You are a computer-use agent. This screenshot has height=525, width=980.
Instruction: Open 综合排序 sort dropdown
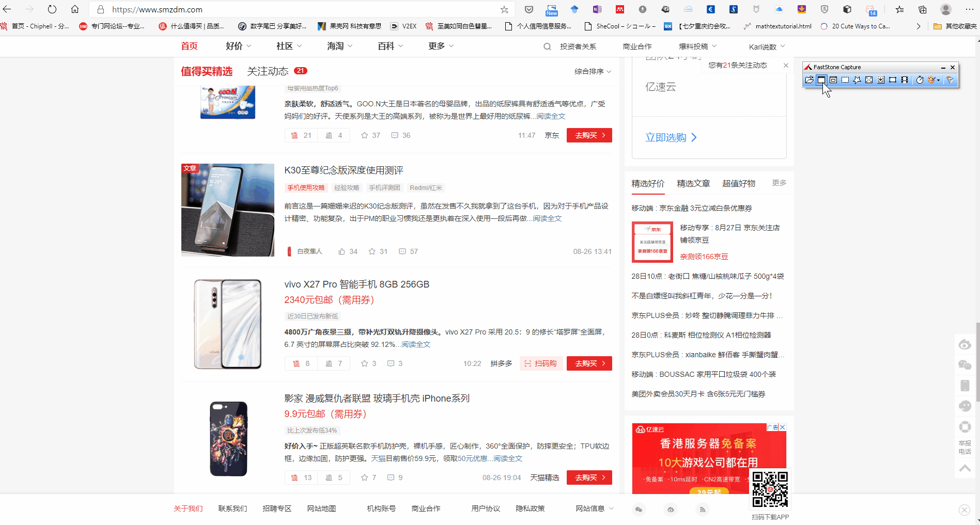click(x=593, y=71)
